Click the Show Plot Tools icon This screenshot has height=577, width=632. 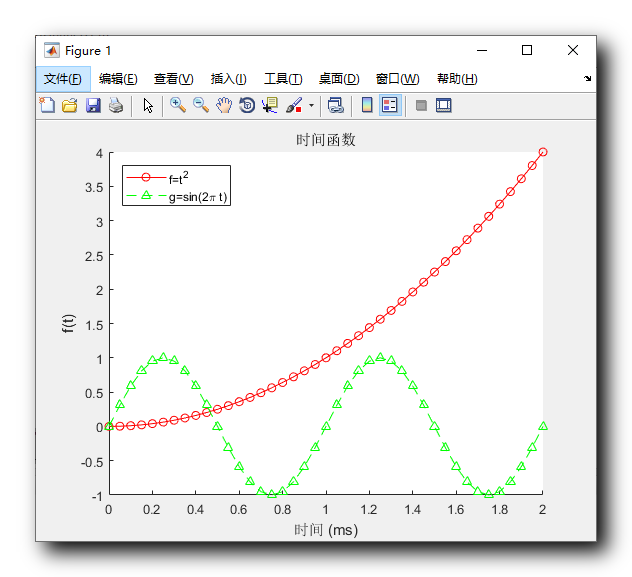tap(444, 106)
